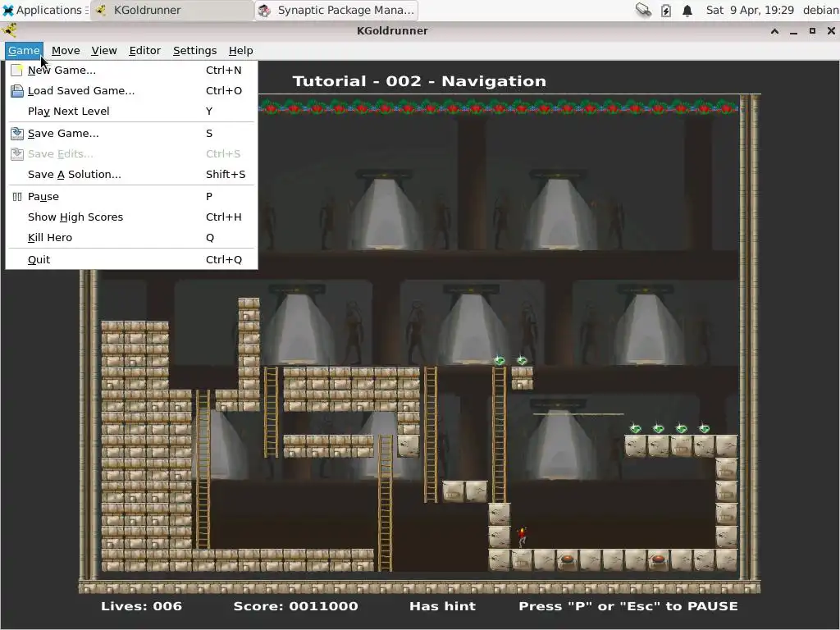Viewport: 840px width, 630px height.
Task: Click the network connection tray icon
Action: (643, 10)
